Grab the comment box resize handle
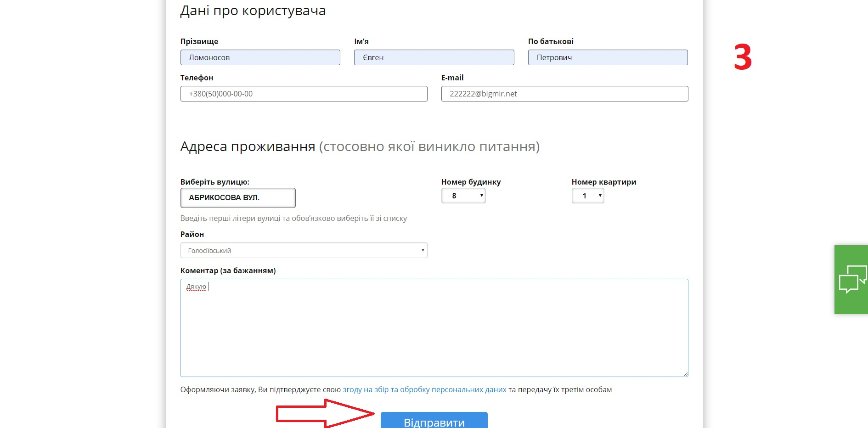Viewport: 868px width, 428px height. [x=685, y=374]
